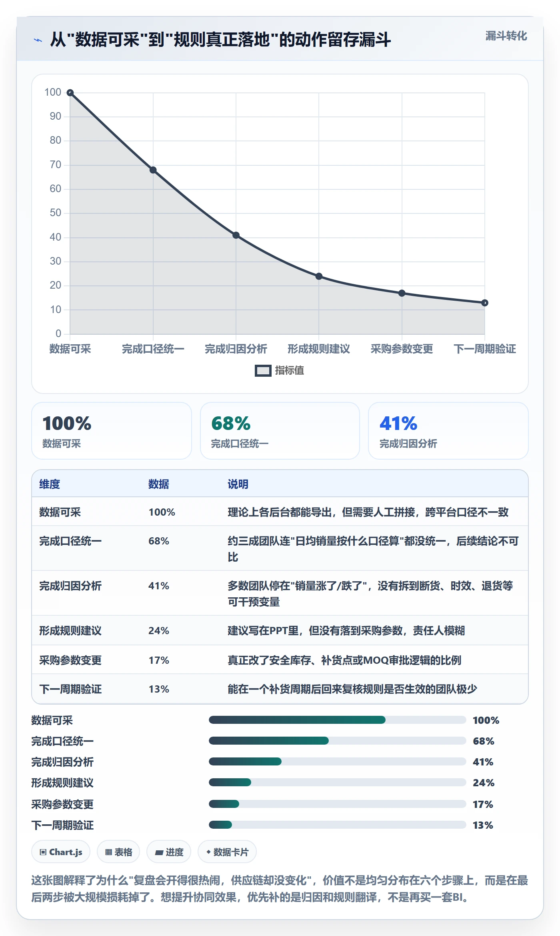
Task: Click the 下一周期验证 chart data point
Action: click(485, 303)
